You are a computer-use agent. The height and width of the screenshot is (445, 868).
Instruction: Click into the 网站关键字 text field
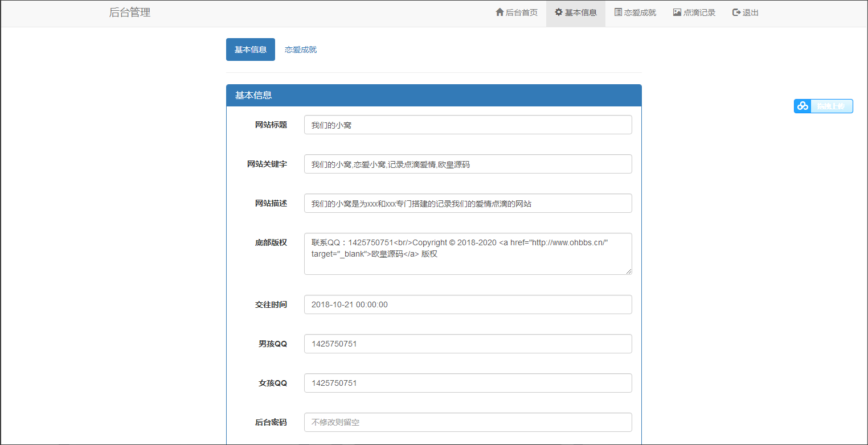pos(468,164)
